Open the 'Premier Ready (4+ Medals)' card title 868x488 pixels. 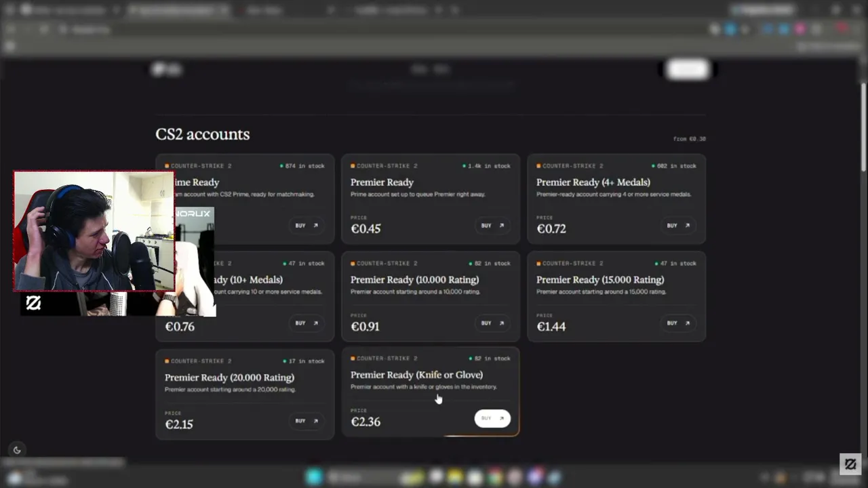pos(593,182)
